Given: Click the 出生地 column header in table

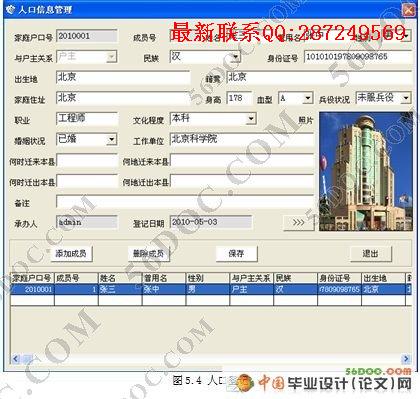Looking at the screenshot, I should (x=383, y=278).
